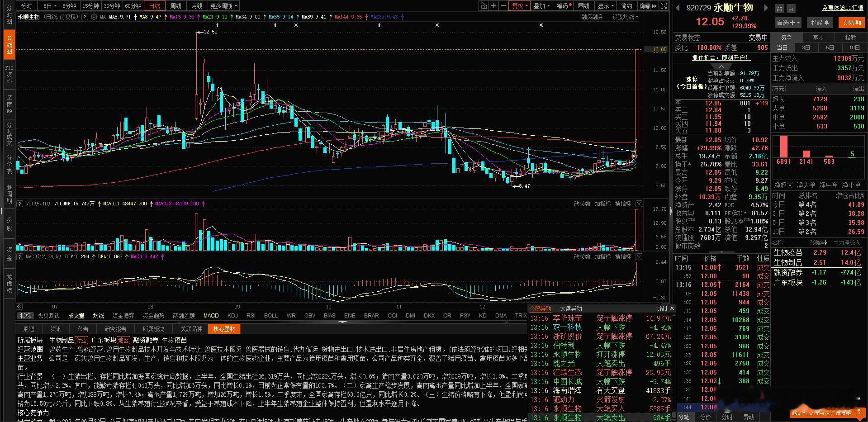The width and height of the screenshot is (868, 422).
Task: Close the VOL indicator panel
Action: click(639, 204)
